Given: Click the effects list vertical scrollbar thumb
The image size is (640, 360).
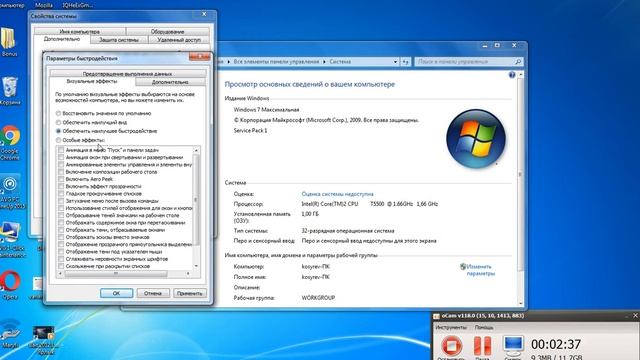Looking at the screenshot, I should coord(196,200).
